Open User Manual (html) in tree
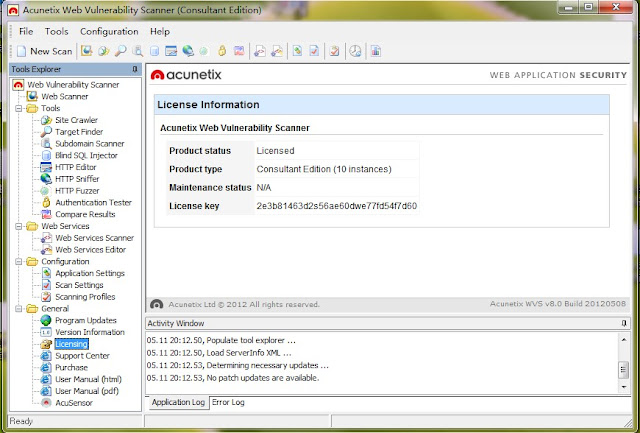The image size is (640, 433). tap(88, 380)
